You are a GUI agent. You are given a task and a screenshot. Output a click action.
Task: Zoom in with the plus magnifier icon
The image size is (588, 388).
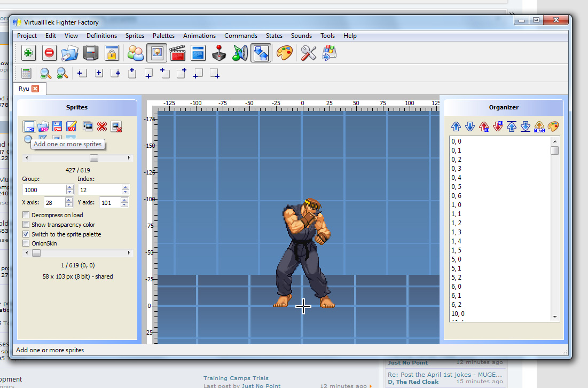click(x=62, y=74)
